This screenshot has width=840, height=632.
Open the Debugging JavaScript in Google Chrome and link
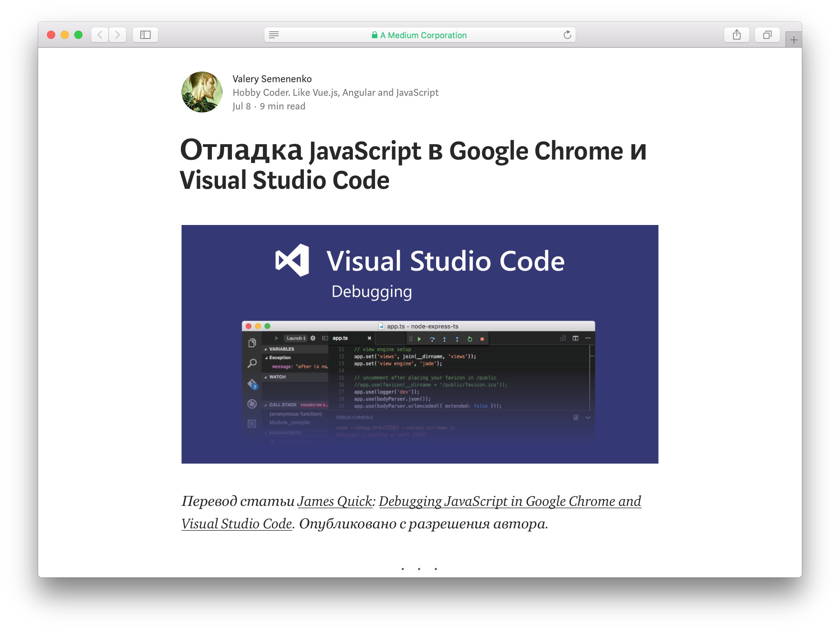(510, 501)
